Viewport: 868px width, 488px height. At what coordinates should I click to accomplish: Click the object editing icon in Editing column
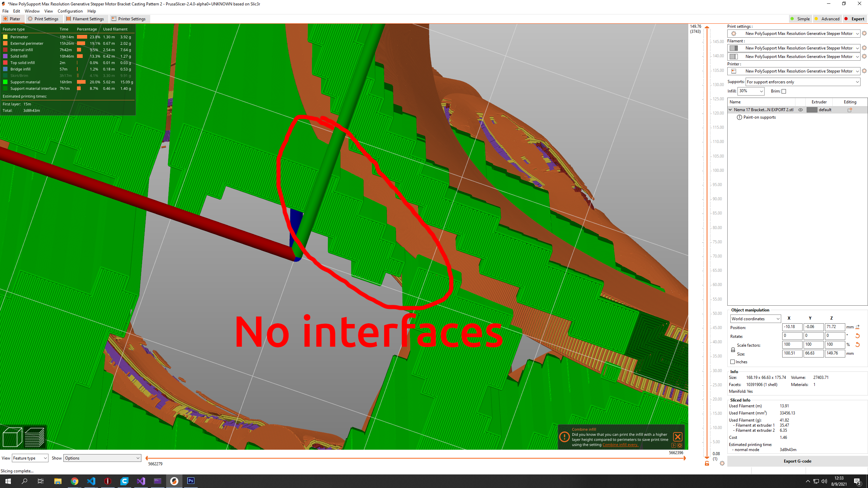point(850,110)
